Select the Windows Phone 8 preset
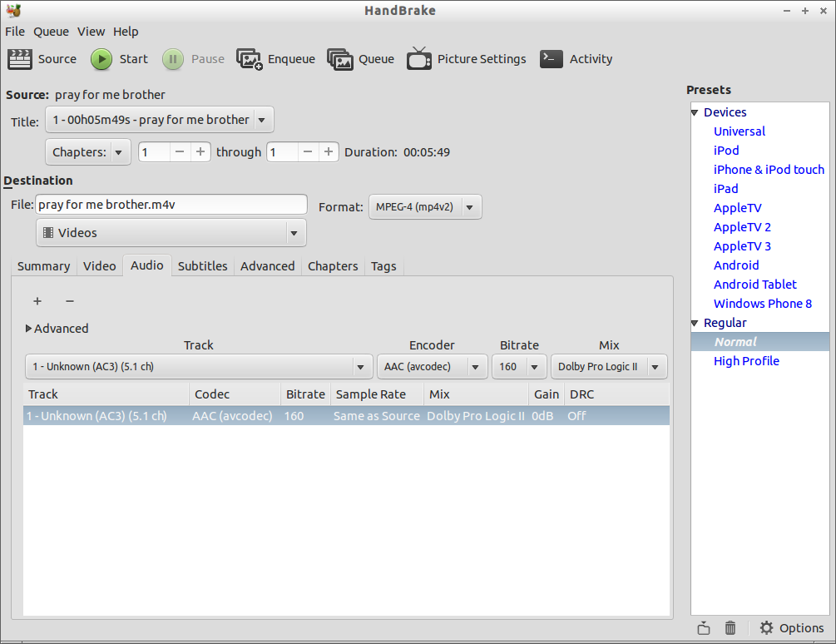The image size is (836, 644). 763,304
